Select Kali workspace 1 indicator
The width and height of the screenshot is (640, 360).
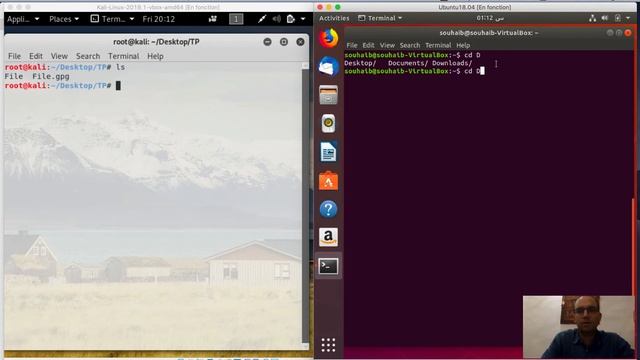click(x=236, y=19)
